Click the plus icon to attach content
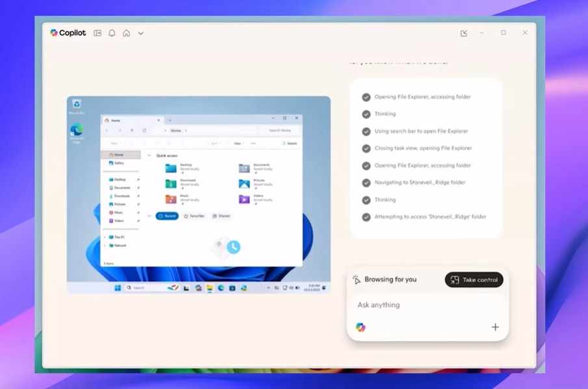588x389 pixels. click(x=494, y=327)
